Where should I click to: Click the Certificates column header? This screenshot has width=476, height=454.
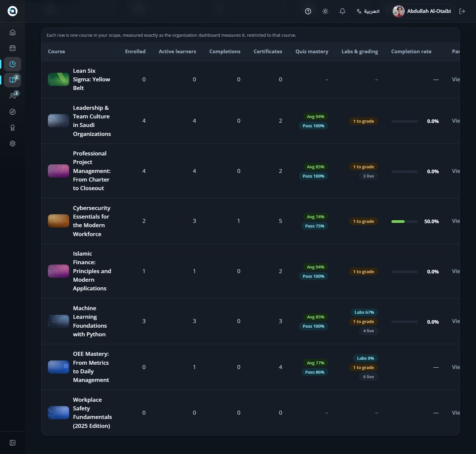click(268, 52)
